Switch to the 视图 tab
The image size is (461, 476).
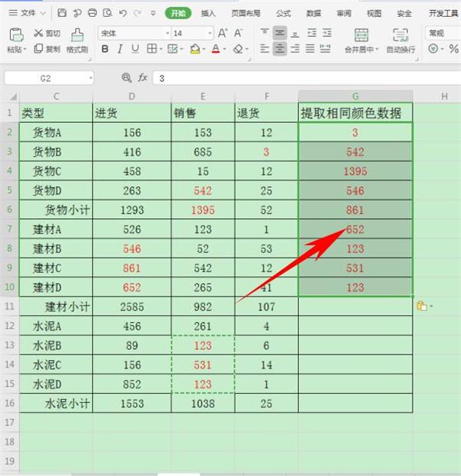click(374, 13)
